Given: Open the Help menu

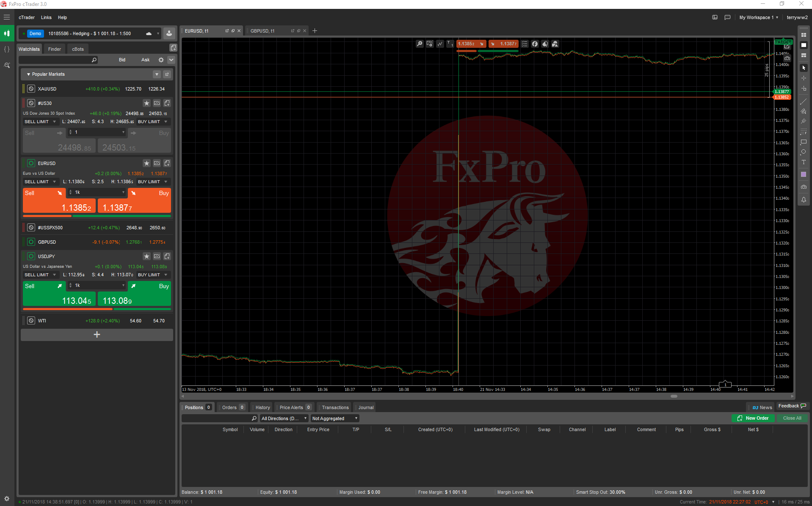Looking at the screenshot, I should [x=62, y=17].
